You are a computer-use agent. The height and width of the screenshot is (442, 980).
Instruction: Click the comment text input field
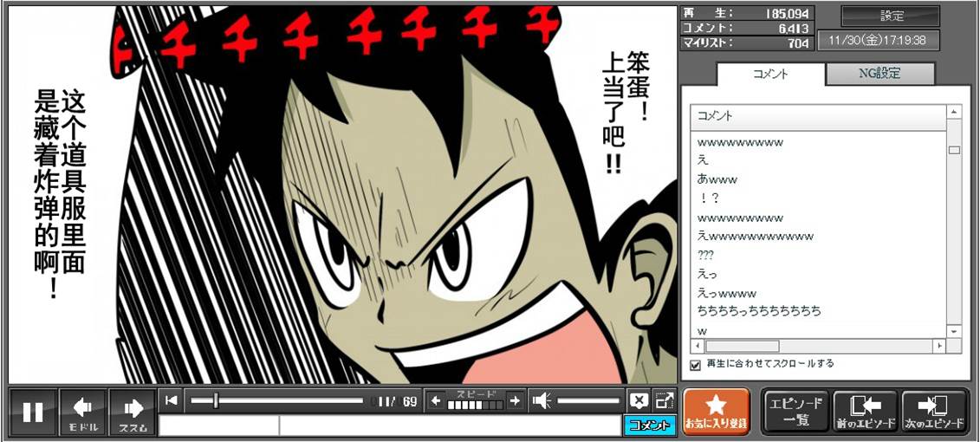click(449, 426)
